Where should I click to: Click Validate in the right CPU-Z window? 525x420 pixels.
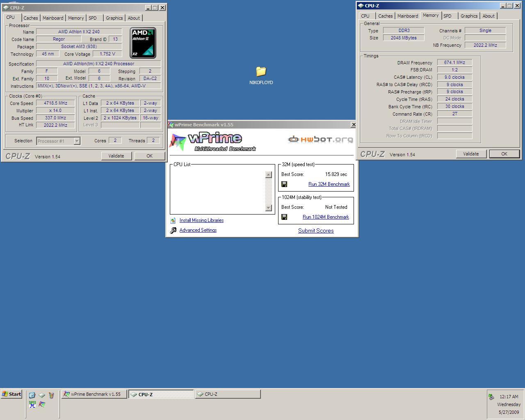pos(471,154)
